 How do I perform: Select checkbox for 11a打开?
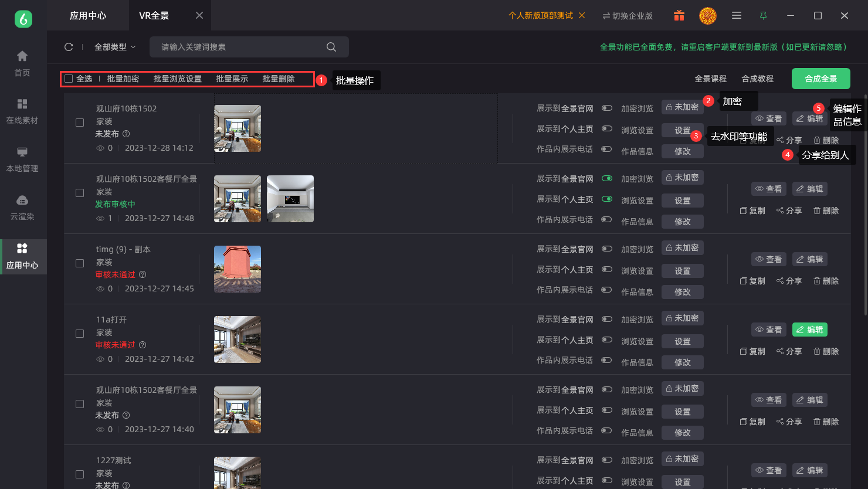click(80, 334)
